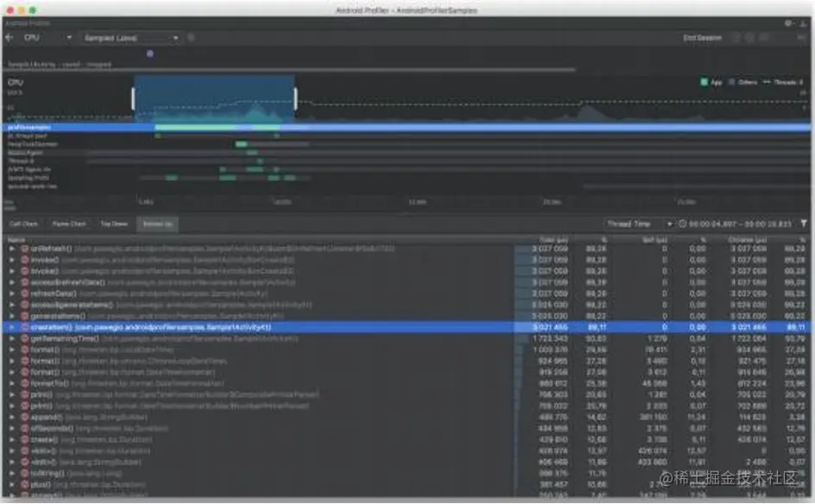This screenshot has height=504, width=815.
Task: Click the Self (μs) column header
Action: (655, 240)
